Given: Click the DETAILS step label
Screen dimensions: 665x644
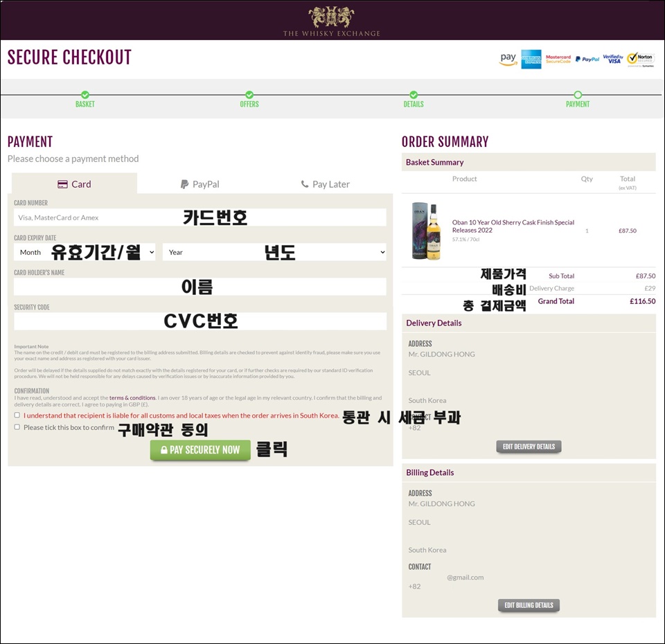Looking at the screenshot, I should pos(414,105).
